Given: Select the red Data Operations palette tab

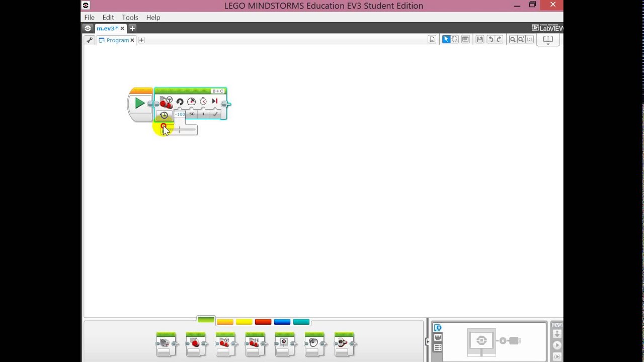Looking at the screenshot, I should pos(263,322).
